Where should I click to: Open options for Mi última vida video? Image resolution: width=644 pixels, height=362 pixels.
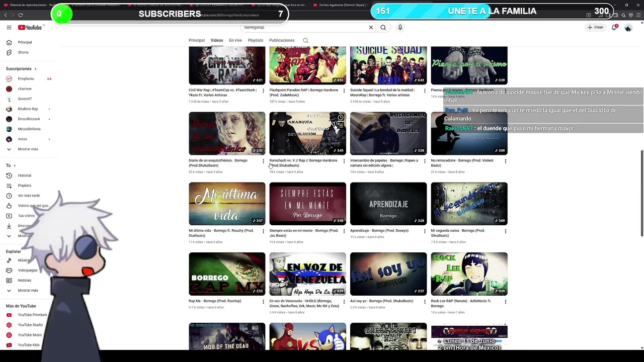(263, 231)
